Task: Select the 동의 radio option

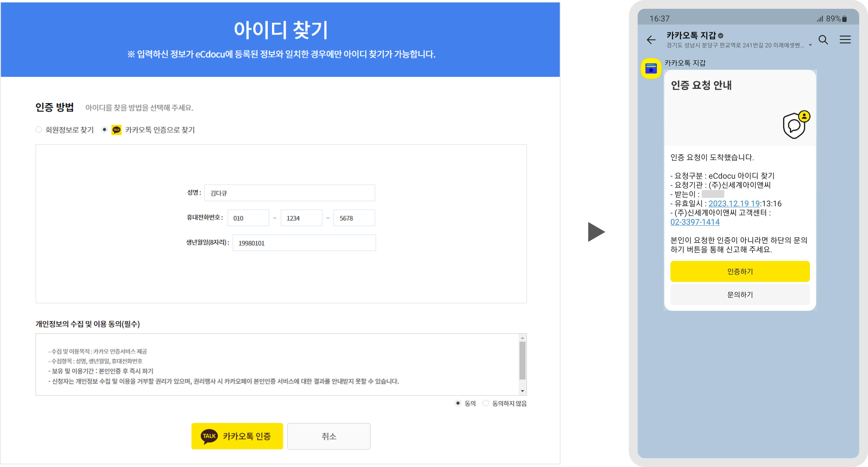Action: 458,403
